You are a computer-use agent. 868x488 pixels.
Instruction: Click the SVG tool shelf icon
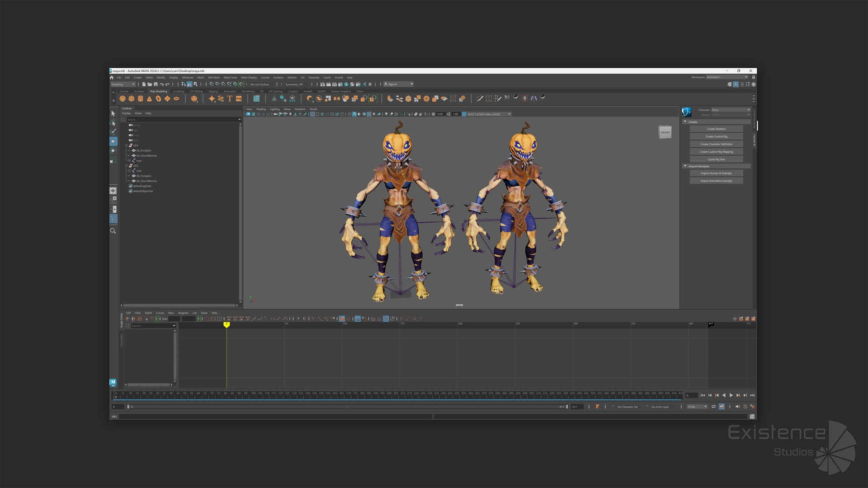(239, 99)
